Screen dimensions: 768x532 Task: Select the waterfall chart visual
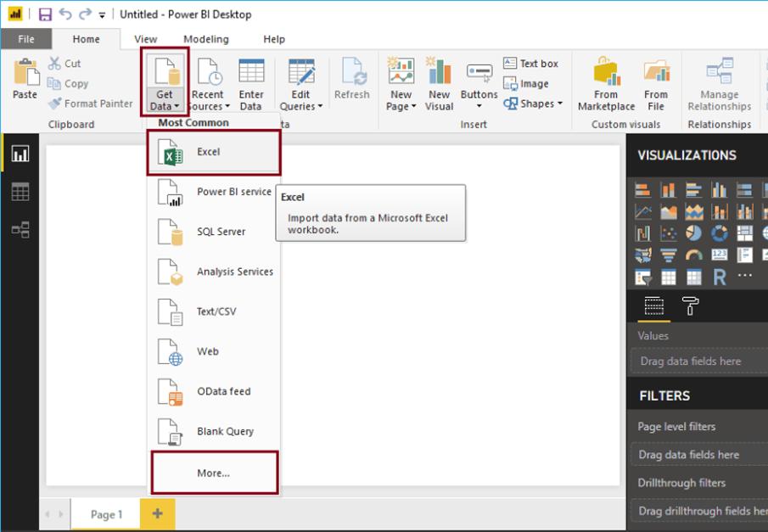(x=643, y=233)
